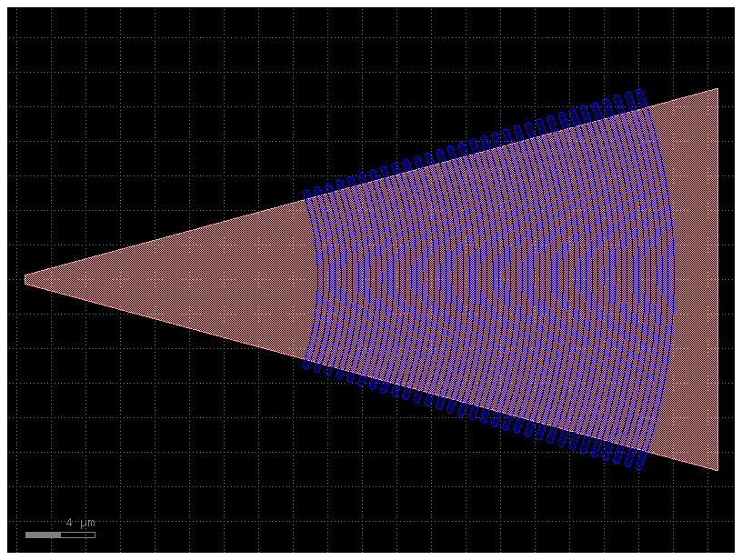Click the filled gray half of the scale bar

(43, 535)
